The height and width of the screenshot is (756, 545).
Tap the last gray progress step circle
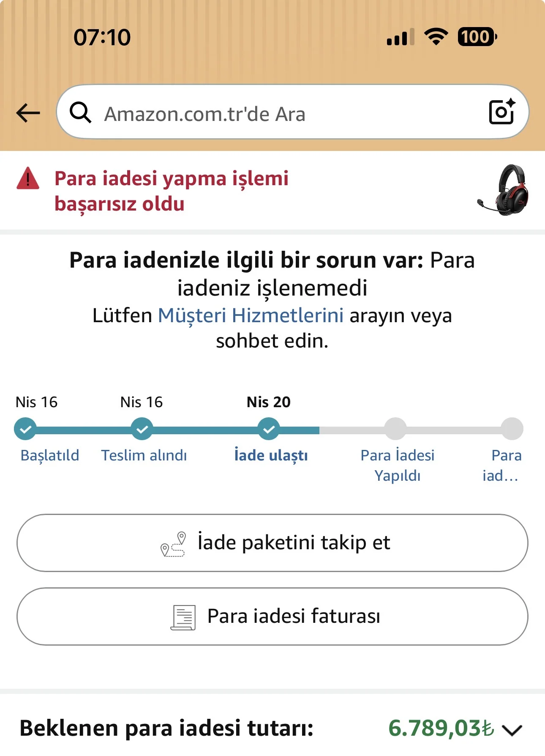[512, 429]
